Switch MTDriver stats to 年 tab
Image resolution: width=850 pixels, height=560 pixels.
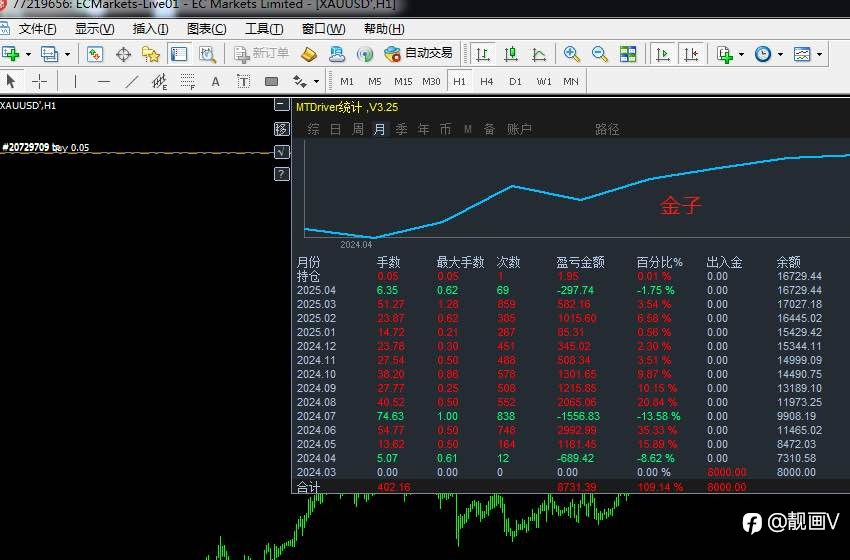(x=423, y=129)
